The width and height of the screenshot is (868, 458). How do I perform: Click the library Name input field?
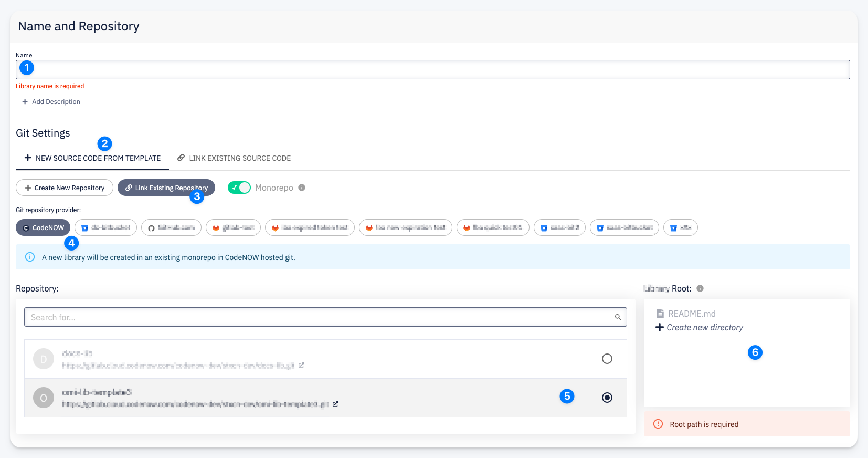click(432, 69)
